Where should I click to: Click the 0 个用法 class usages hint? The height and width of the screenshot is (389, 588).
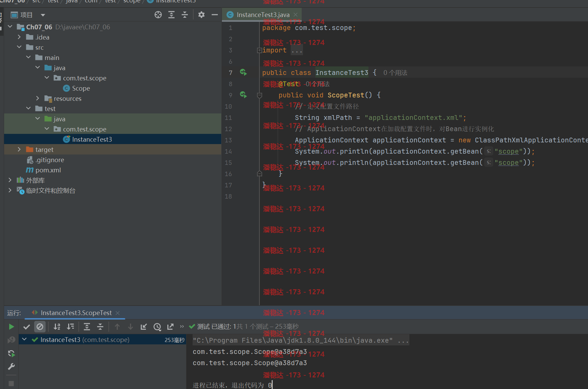point(395,73)
